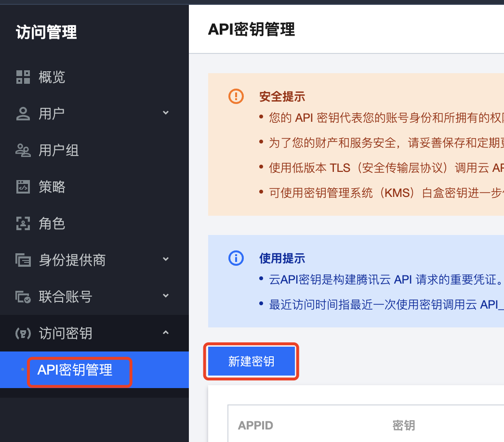The height and width of the screenshot is (442, 504).
Task: Expand the 身份提供商 submenu chevron
Action: click(166, 260)
